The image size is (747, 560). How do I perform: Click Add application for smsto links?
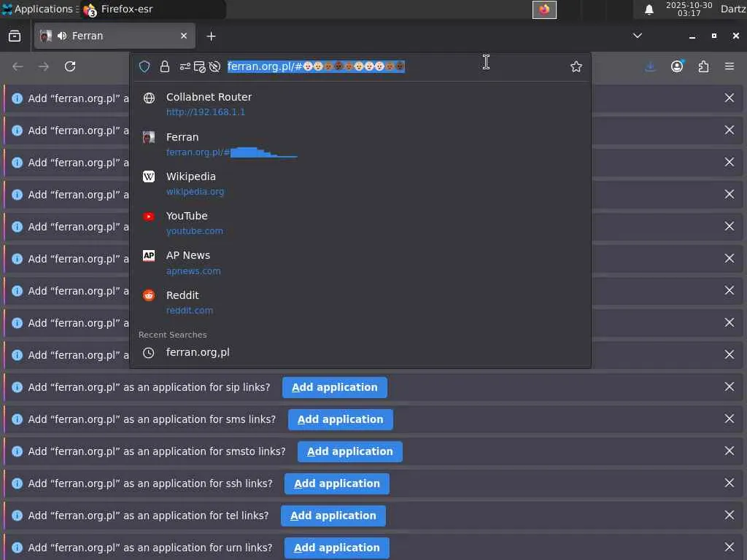349,451
